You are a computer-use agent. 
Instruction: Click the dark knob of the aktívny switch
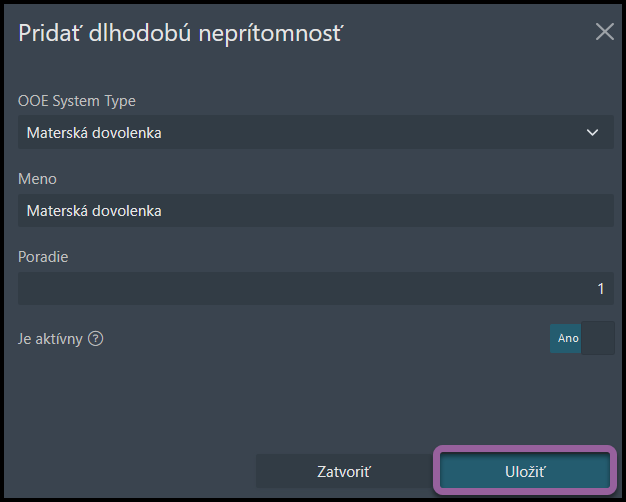(598, 338)
